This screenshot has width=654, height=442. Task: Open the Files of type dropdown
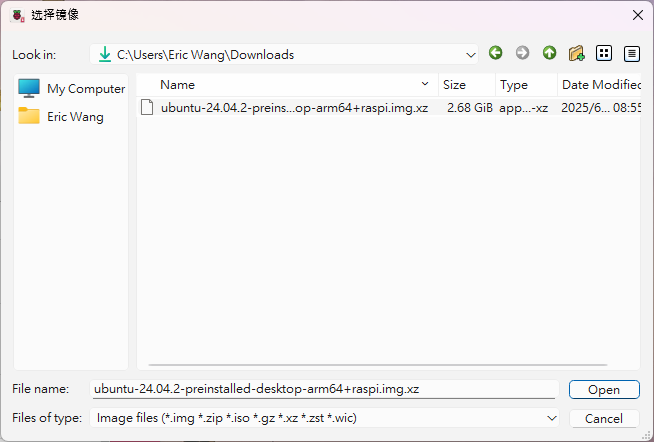click(551, 418)
